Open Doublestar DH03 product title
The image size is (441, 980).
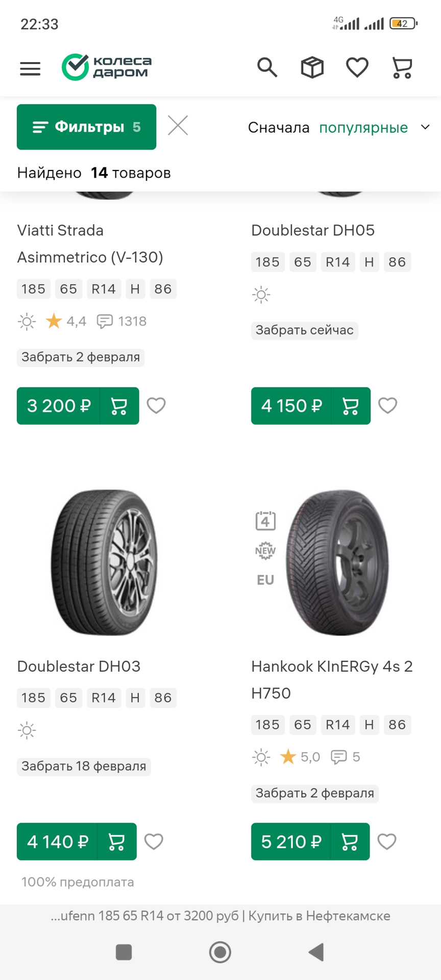(79, 666)
